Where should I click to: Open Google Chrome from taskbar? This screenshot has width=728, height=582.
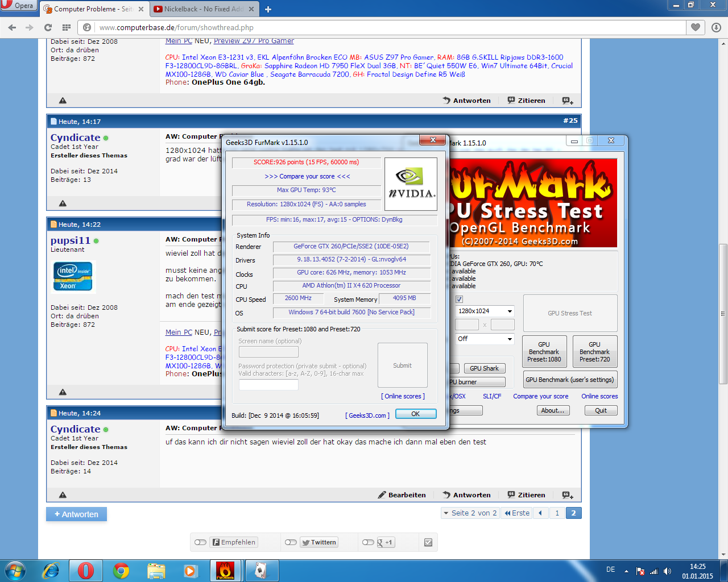pyautogui.click(x=121, y=571)
